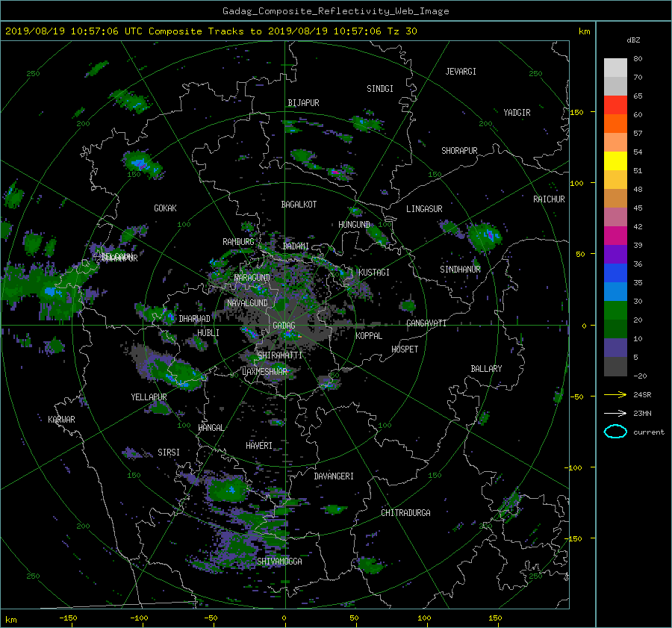This screenshot has width=672, height=628.
Task: Click the LINGASUR city label
Action: pyautogui.click(x=424, y=209)
